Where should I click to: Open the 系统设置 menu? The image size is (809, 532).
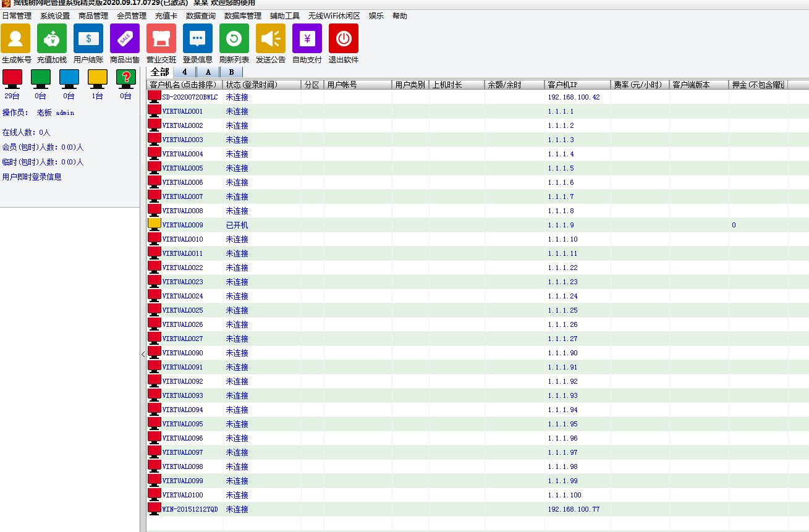pyautogui.click(x=55, y=16)
